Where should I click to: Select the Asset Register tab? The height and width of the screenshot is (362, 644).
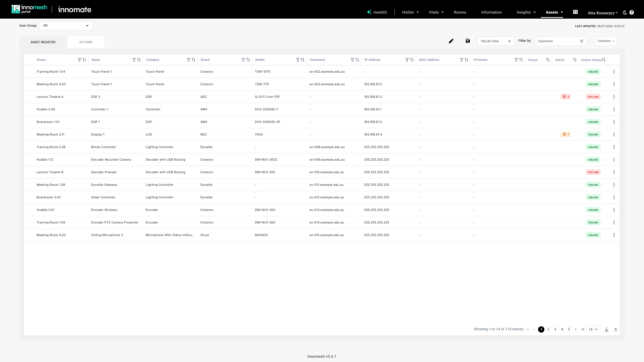(x=43, y=42)
